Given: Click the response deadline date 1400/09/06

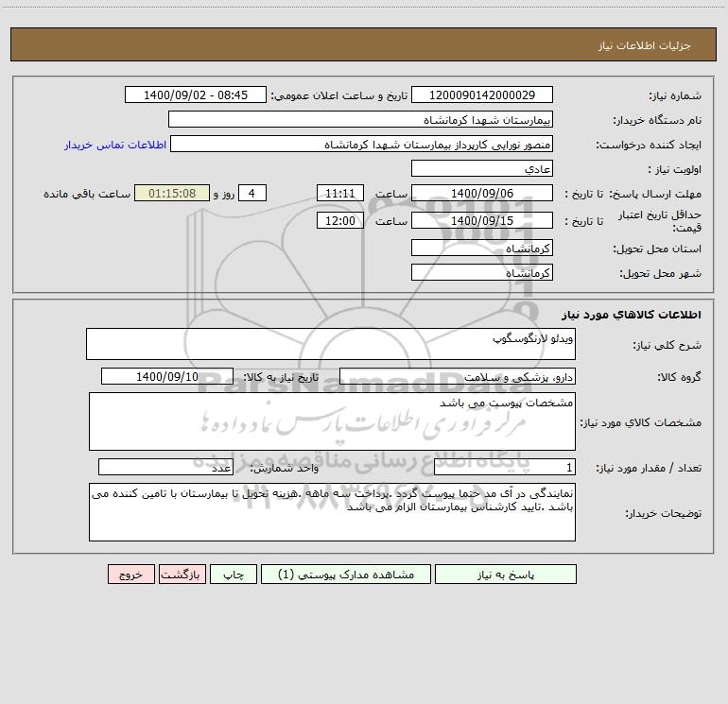Looking at the screenshot, I should tap(482, 194).
